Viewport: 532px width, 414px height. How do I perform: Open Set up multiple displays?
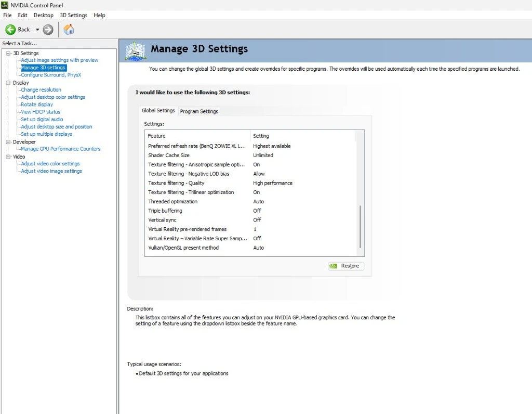point(46,134)
